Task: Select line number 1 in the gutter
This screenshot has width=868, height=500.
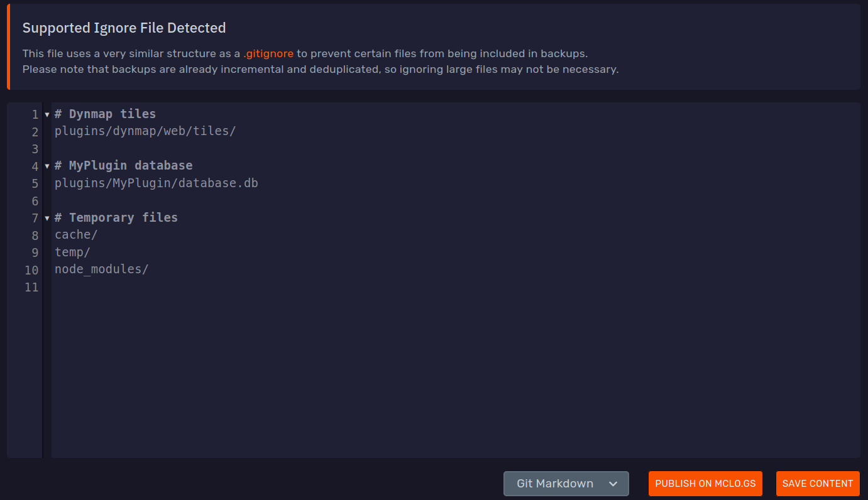Action: pyautogui.click(x=35, y=114)
